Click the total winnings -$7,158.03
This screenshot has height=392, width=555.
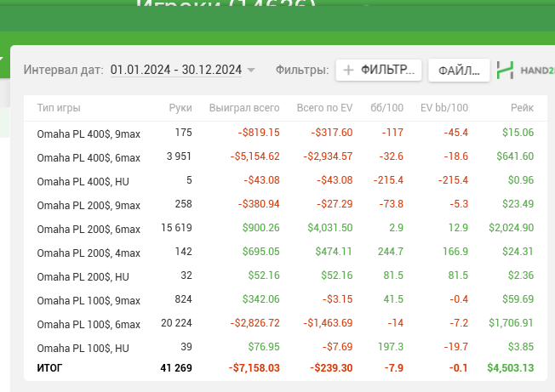[255, 368]
